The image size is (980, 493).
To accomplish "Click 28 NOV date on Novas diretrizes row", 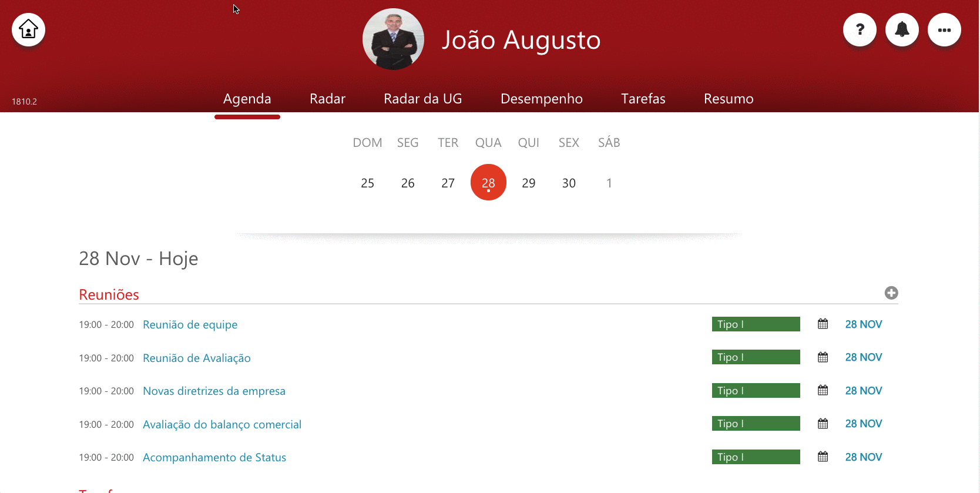I will click(863, 391).
